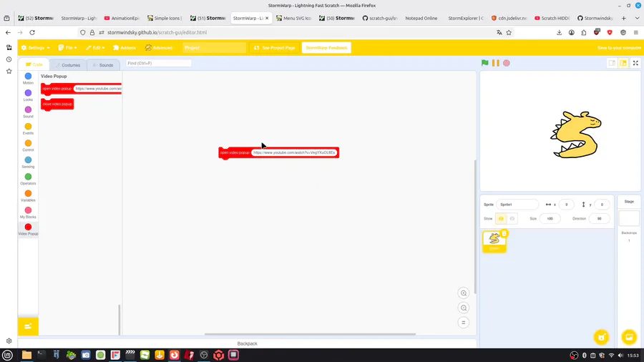Screen dimensions: 644x362
Task: Switch to small stage layout
Action: pos(612,63)
